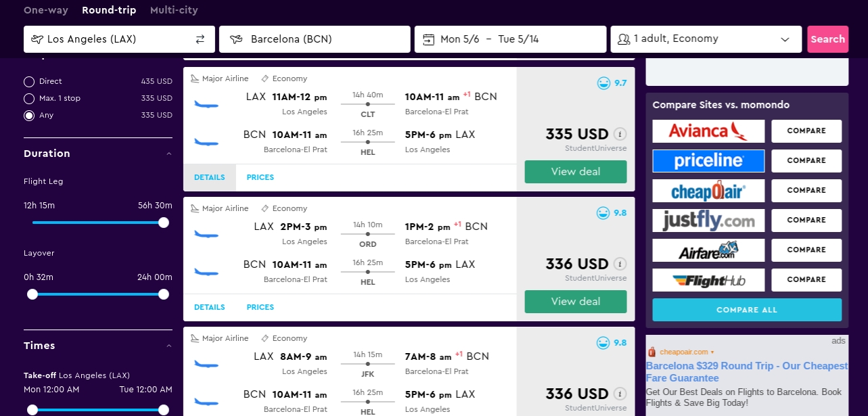This screenshot has width=868, height=416.
Task: Click the Avianca logo in Compare Sites
Action: (708, 131)
